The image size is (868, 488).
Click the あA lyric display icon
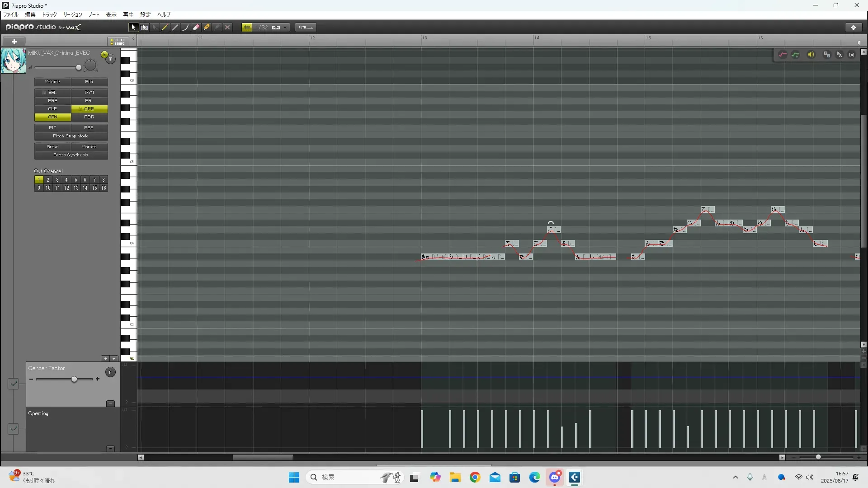click(839, 55)
